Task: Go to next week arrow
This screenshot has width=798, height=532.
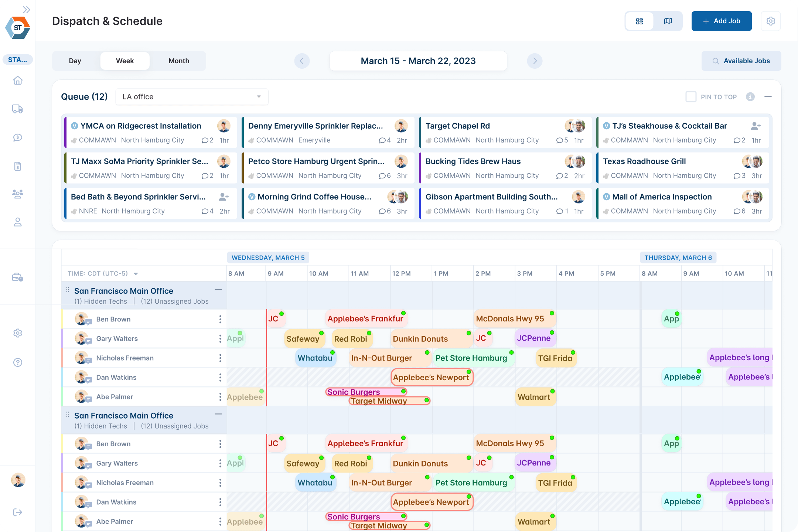Action: (x=535, y=61)
